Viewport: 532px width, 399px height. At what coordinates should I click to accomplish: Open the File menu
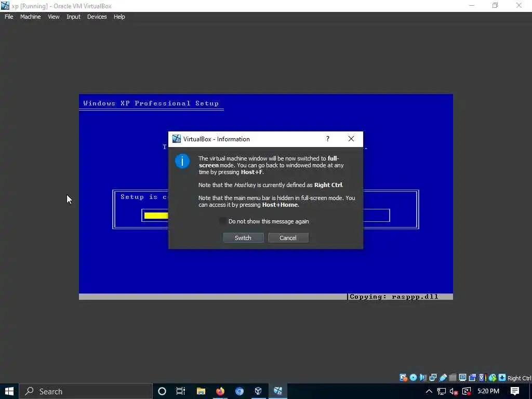point(9,17)
